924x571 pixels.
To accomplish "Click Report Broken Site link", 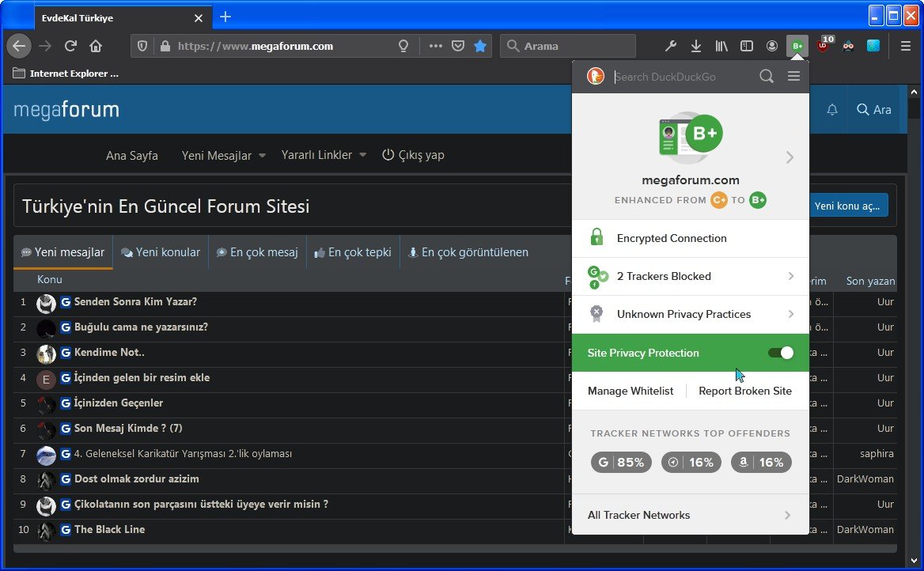I will [745, 391].
